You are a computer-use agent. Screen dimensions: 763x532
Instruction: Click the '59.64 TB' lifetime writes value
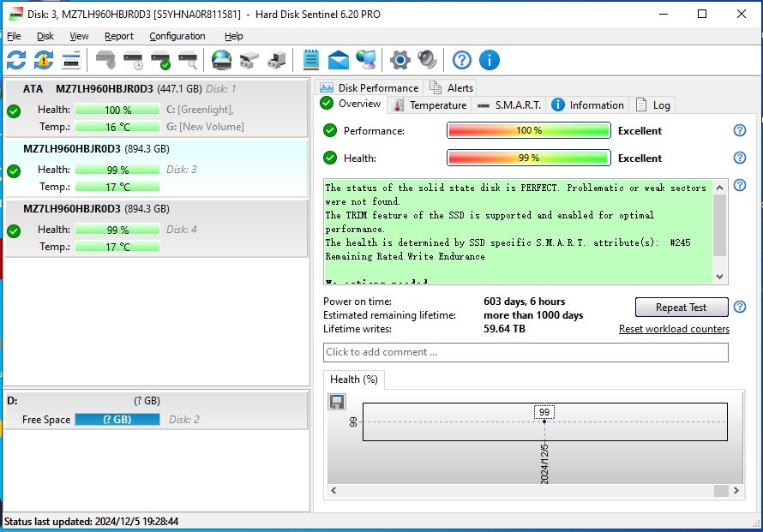(x=504, y=329)
